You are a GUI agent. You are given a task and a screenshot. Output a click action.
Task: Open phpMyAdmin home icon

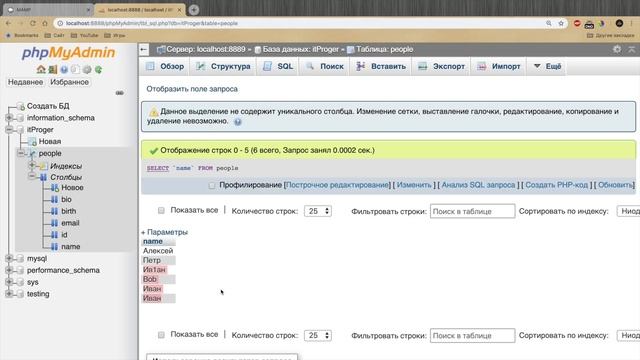pos(41,69)
